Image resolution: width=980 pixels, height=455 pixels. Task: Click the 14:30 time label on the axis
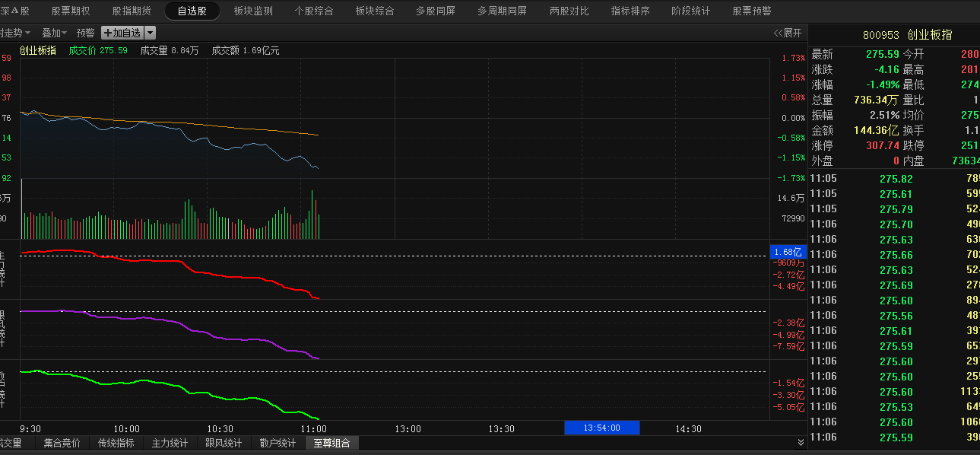point(689,429)
